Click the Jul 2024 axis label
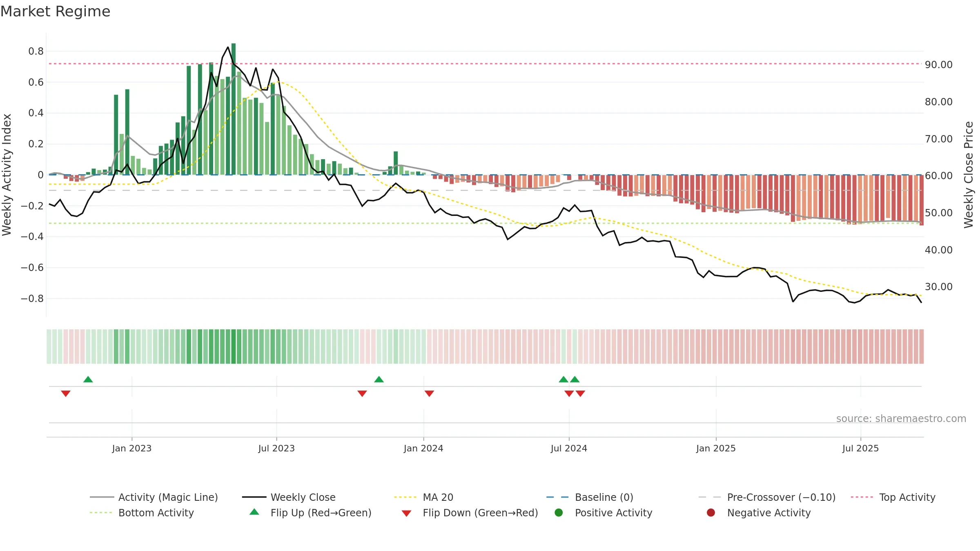The image size is (980, 551). (569, 448)
